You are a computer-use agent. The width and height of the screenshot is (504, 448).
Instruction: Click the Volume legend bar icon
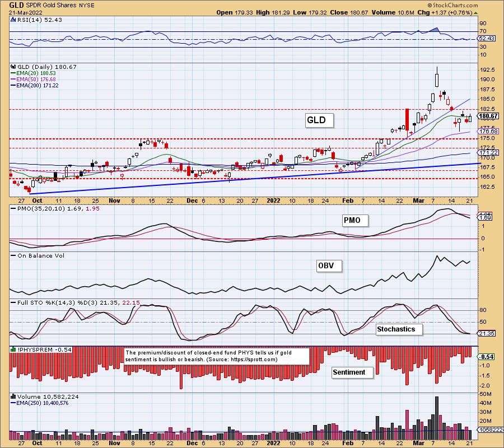tap(13, 396)
